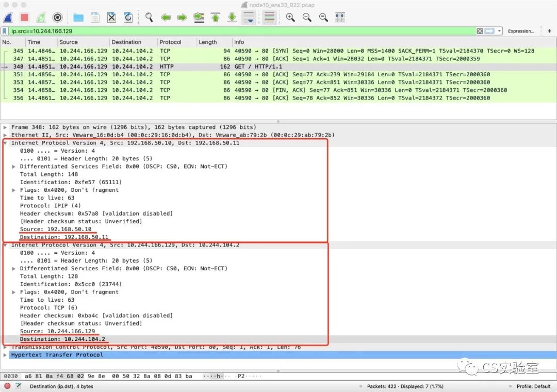Viewport: 557px width, 392px height.
Task: Select packet 348 HTTP GET row
Action: tap(278, 67)
